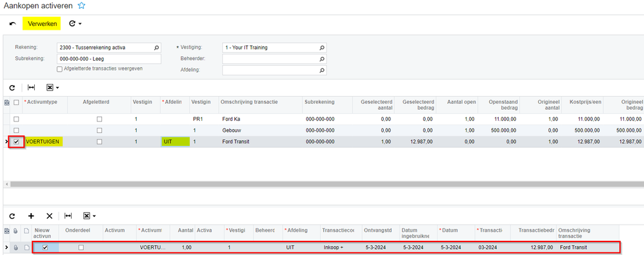Image resolution: width=644 pixels, height=255 pixels.
Task: Click 500.000,00 openstaand bedrag for Gebouw
Action: [499, 130]
